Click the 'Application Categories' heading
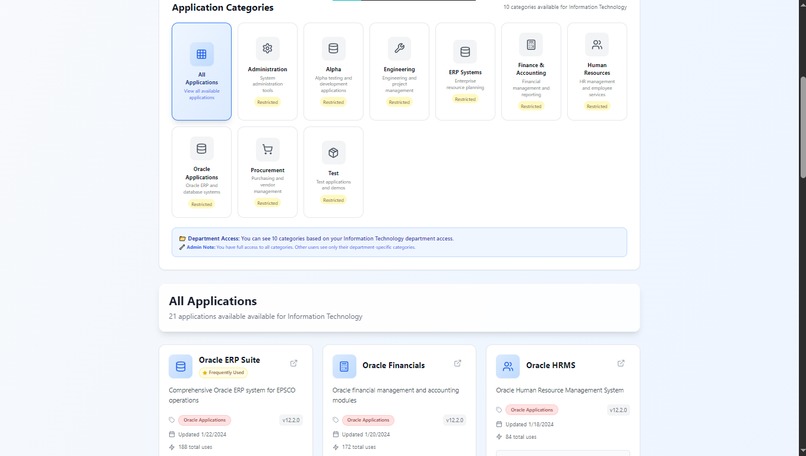Image resolution: width=806 pixels, height=456 pixels. coord(223,8)
